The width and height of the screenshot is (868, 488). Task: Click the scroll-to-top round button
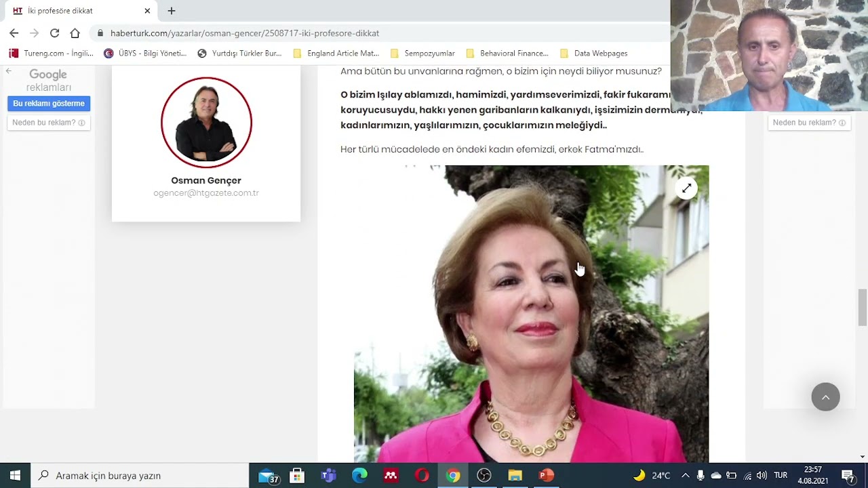point(825,397)
